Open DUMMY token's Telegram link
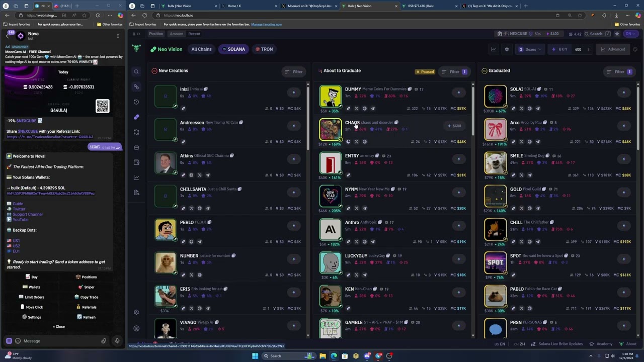The height and width of the screenshot is (362, 644). (372, 109)
